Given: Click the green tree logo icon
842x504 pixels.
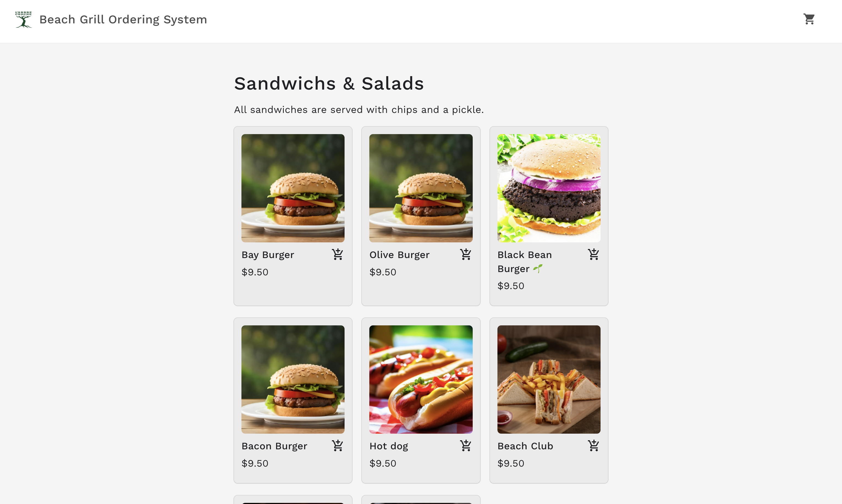Looking at the screenshot, I should point(23,19).
